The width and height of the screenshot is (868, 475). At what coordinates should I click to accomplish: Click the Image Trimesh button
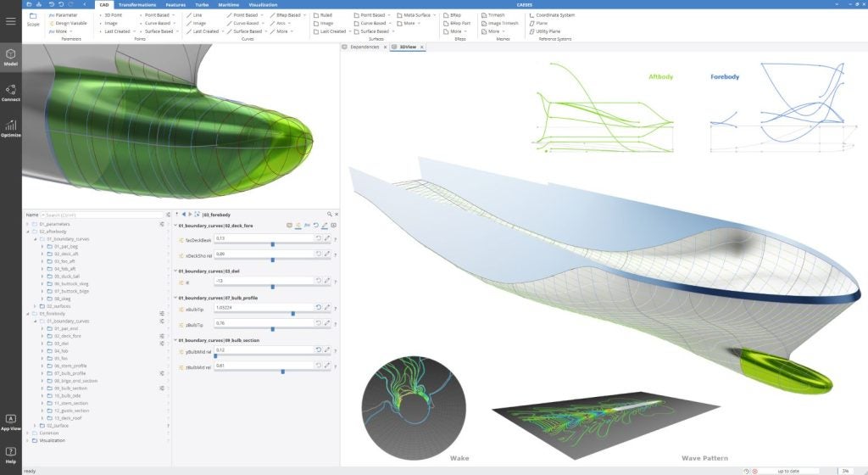click(x=502, y=23)
